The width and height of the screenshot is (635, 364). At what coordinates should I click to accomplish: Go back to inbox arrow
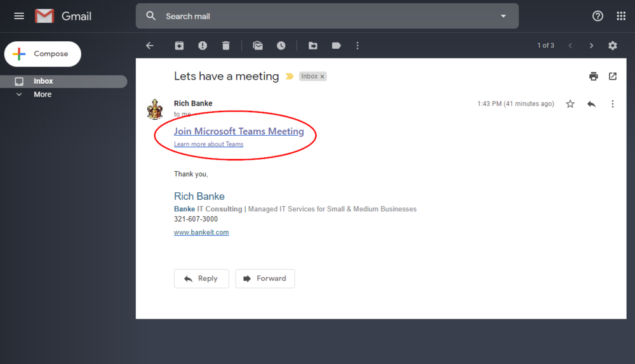tap(150, 46)
